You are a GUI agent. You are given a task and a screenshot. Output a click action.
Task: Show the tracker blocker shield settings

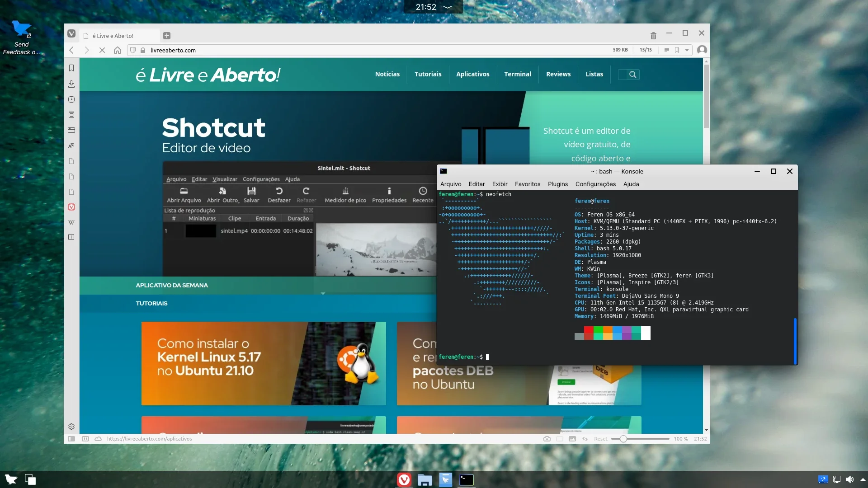[x=133, y=50]
